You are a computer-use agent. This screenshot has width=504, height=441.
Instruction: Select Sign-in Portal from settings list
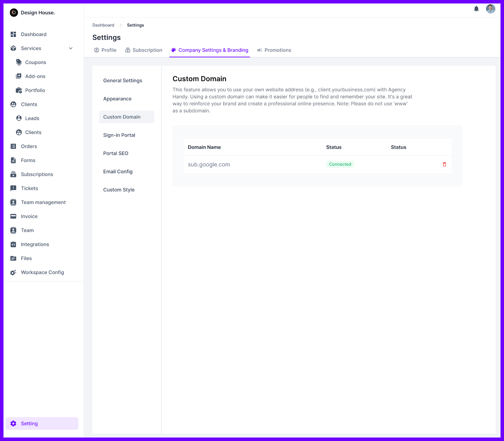tap(119, 135)
